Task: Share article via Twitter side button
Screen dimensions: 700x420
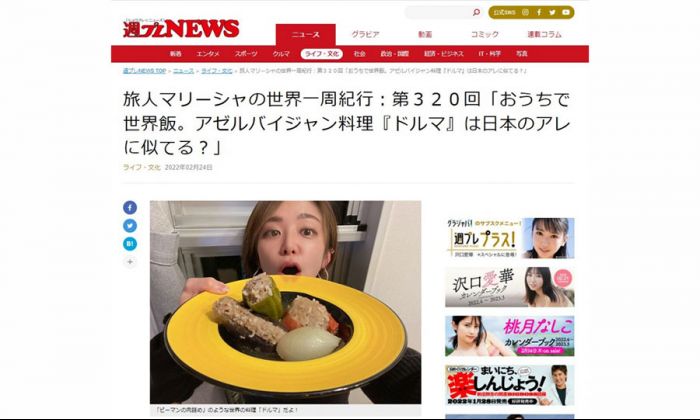Action: click(130, 226)
